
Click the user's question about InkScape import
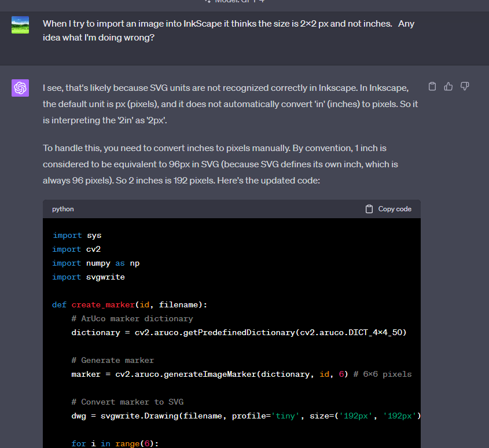[229, 31]
